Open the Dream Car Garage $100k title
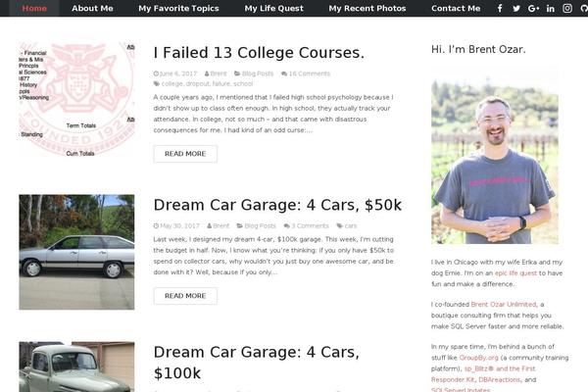 [x=257, y=363]
